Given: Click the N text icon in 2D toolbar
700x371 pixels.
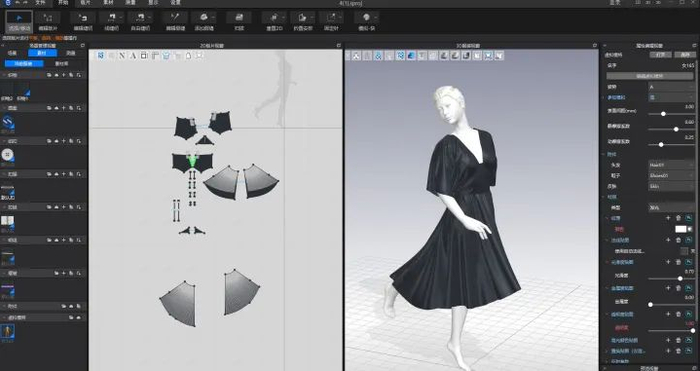Looking at the screenshot, I should (122, 55).
